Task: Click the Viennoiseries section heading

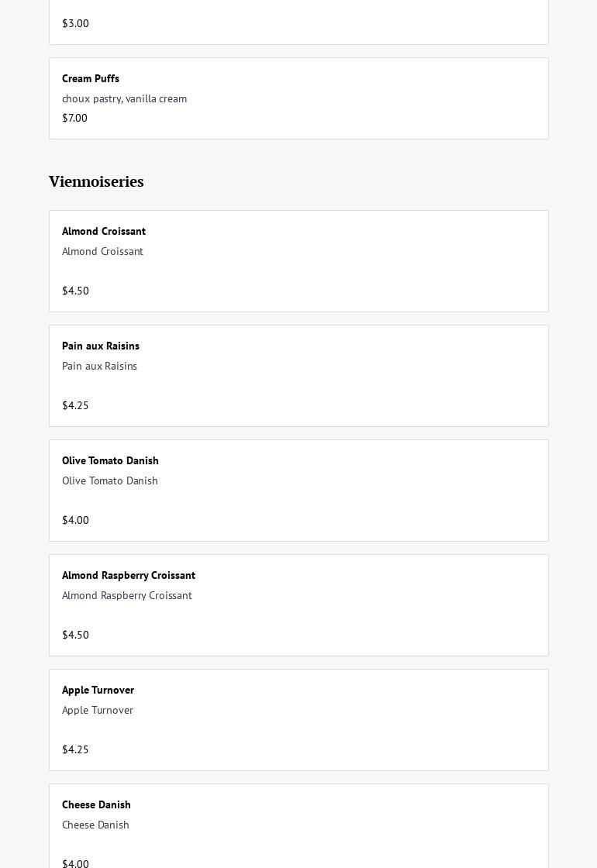Action: point(96,181)
